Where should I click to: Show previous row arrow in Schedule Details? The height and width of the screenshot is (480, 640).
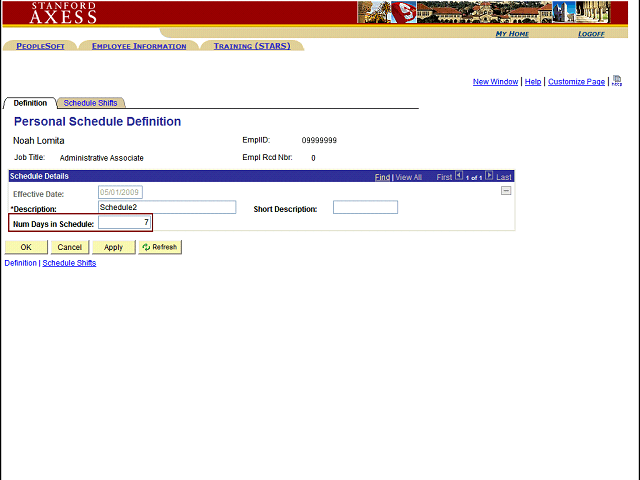(x=459, y=176)
